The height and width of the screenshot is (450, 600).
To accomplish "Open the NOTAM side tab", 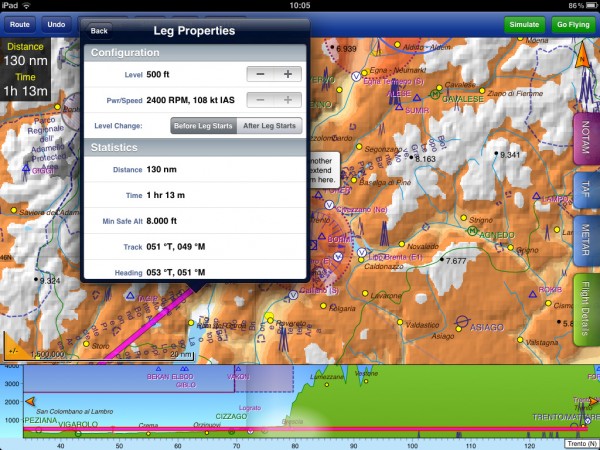I will point(585,137).
